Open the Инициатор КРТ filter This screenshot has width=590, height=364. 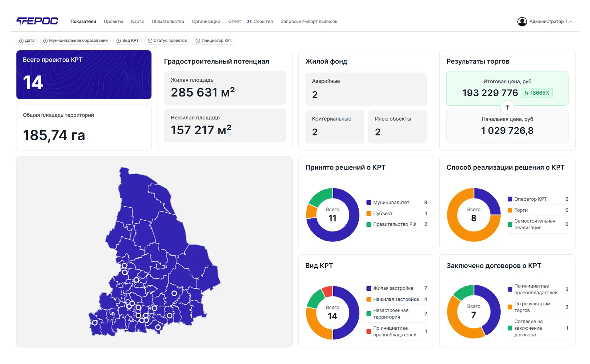coord(214,41)
